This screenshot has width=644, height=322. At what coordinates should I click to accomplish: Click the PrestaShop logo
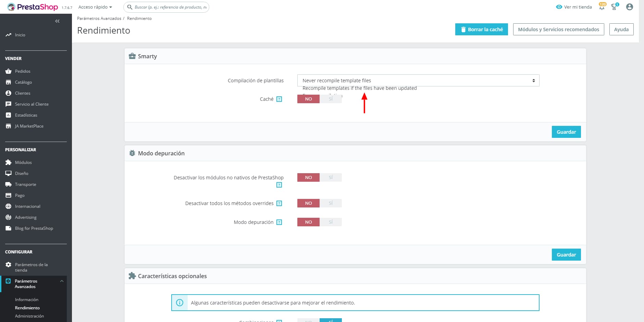coord(33,7)
